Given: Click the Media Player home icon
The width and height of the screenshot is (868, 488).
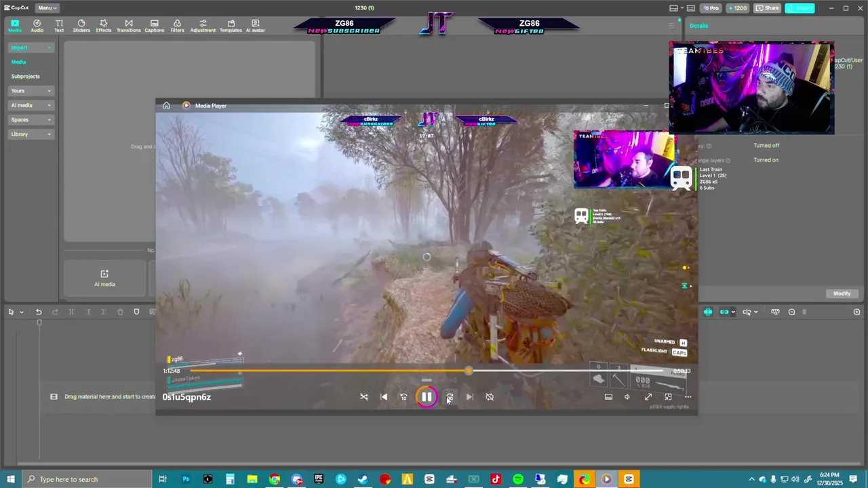Looking at the screenshot, I should (x=166, y=106).
